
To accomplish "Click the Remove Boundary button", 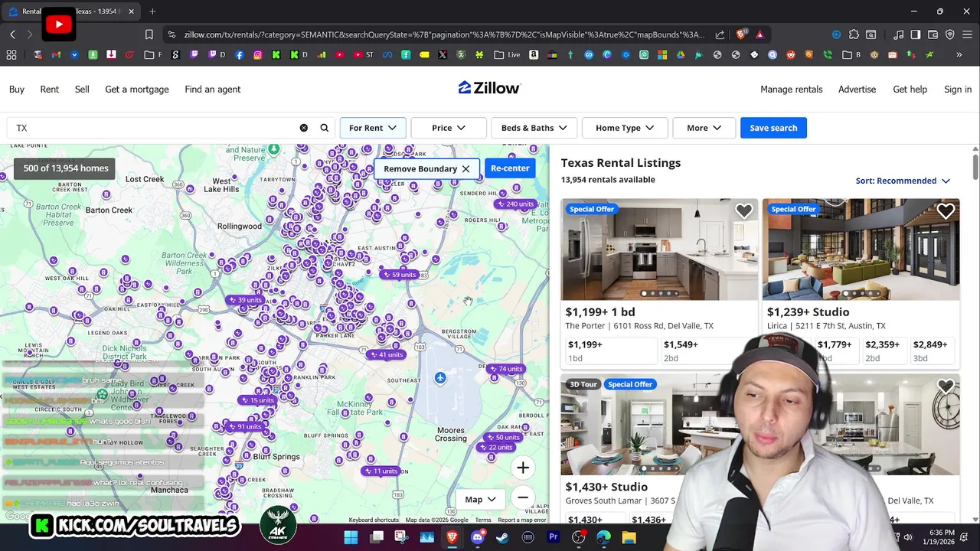I will [x=427, y=168].
